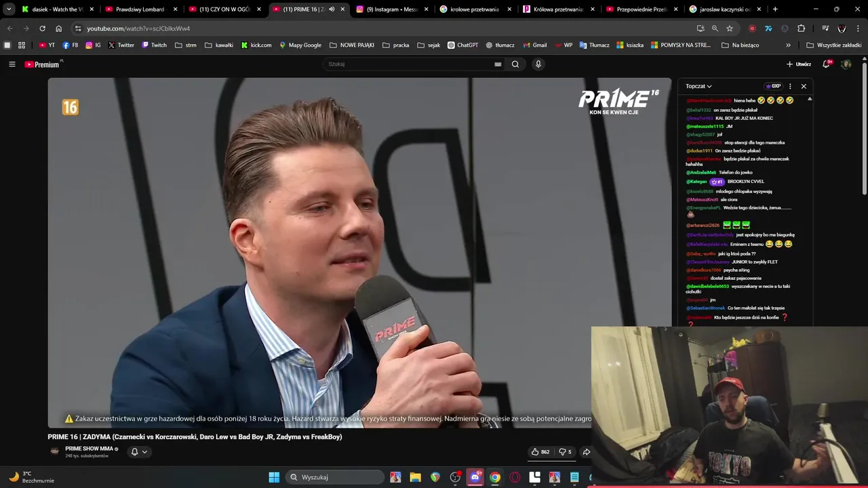Click the YouTube search magnifier button
This screenshot has height=488, width=868.
[515, 64]
